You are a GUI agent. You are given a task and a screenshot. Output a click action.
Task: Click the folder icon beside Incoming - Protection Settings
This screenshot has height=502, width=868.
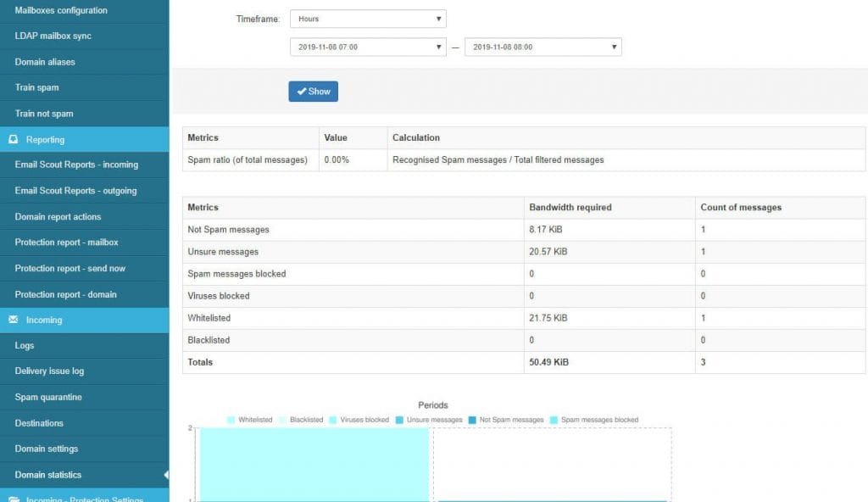pos(14,499)
